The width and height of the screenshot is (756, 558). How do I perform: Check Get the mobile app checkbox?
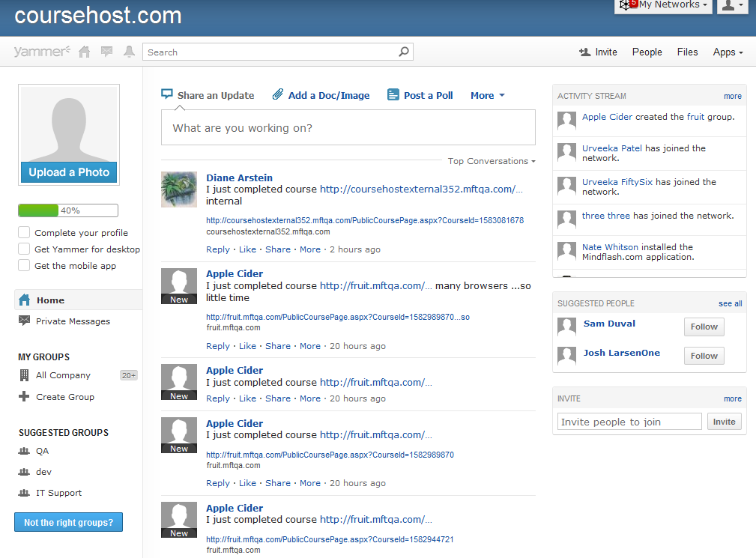pyautogui.click(x=24, y=265)
